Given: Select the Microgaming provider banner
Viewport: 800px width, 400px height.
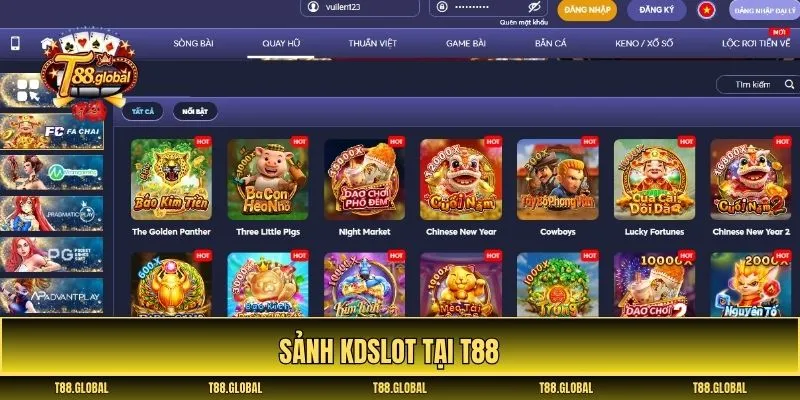Looking at the screenshot, I should click(x=52, y=172).
